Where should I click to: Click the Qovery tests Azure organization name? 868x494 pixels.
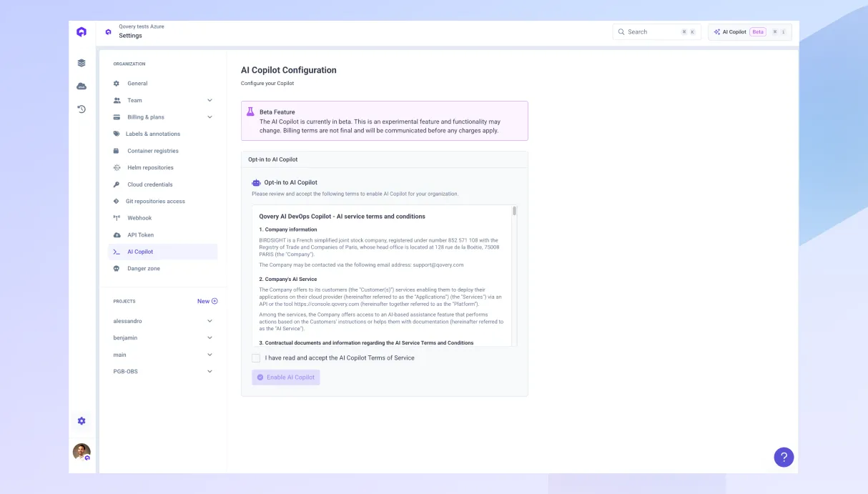(142, 26)
